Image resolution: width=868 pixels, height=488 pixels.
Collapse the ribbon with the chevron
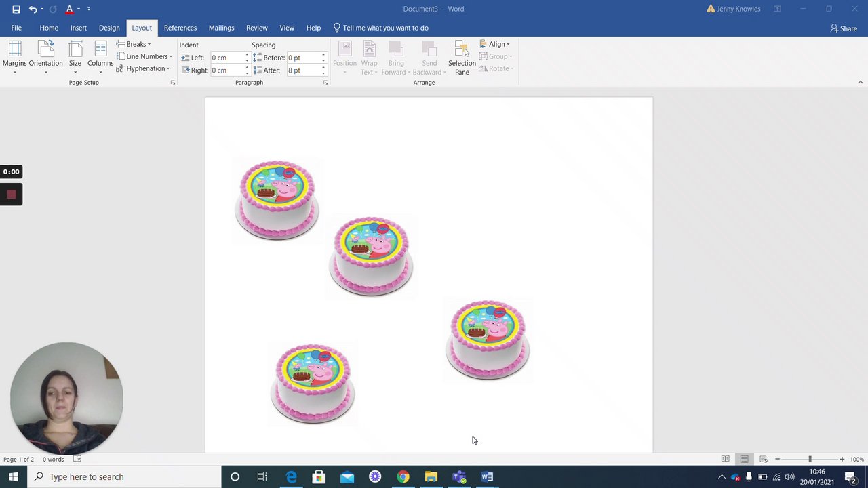tap(861, 83)
